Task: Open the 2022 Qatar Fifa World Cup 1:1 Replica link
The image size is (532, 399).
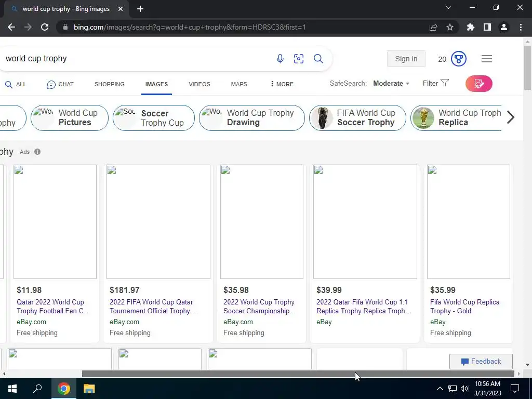Action: coord(364,307)
